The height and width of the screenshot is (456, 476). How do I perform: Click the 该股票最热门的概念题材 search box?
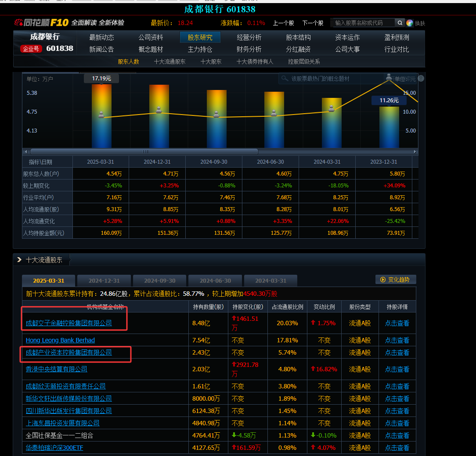[331, 79]
